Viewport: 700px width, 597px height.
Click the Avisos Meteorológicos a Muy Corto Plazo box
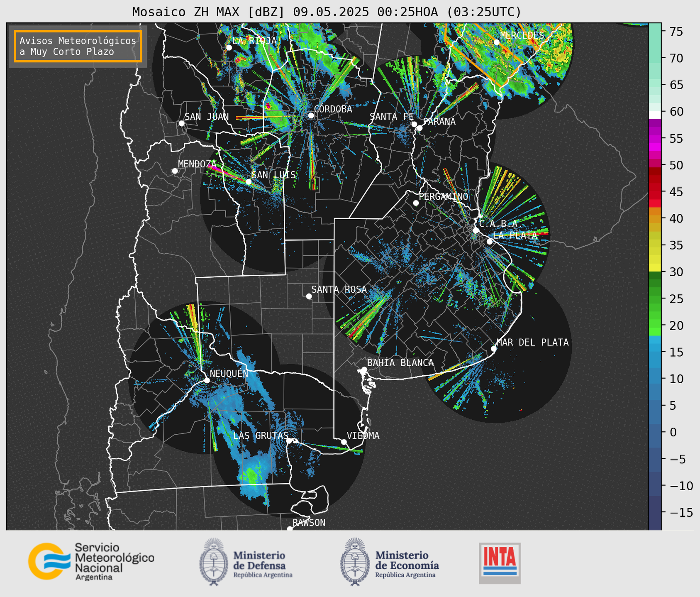tap(78, 46)
